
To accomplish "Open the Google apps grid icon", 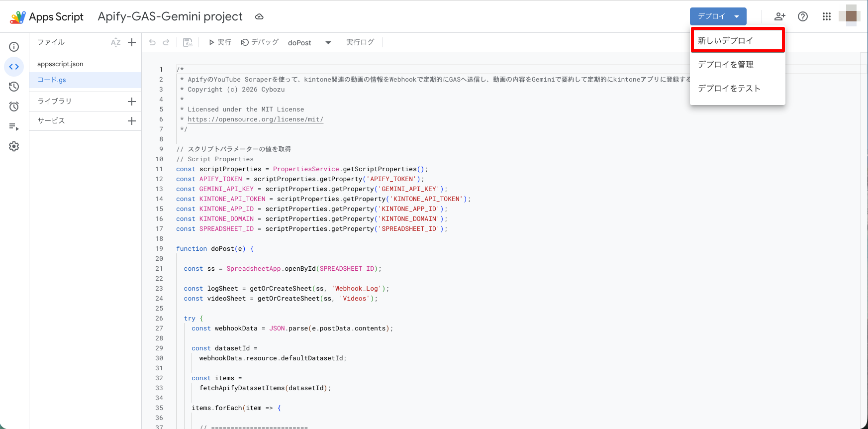I will (x=827, y=16).
